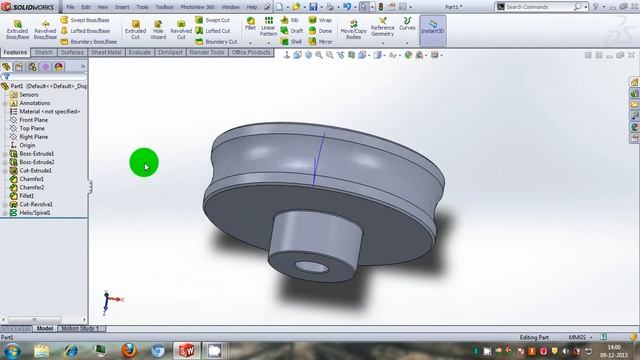Select Helix/Spiral1 in feature tree
Screen dimensions: 640x360
tap(35, 213)
